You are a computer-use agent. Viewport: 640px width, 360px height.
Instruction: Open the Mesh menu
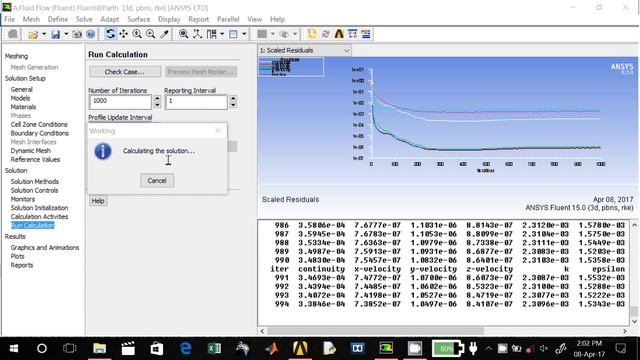point(31,19)
